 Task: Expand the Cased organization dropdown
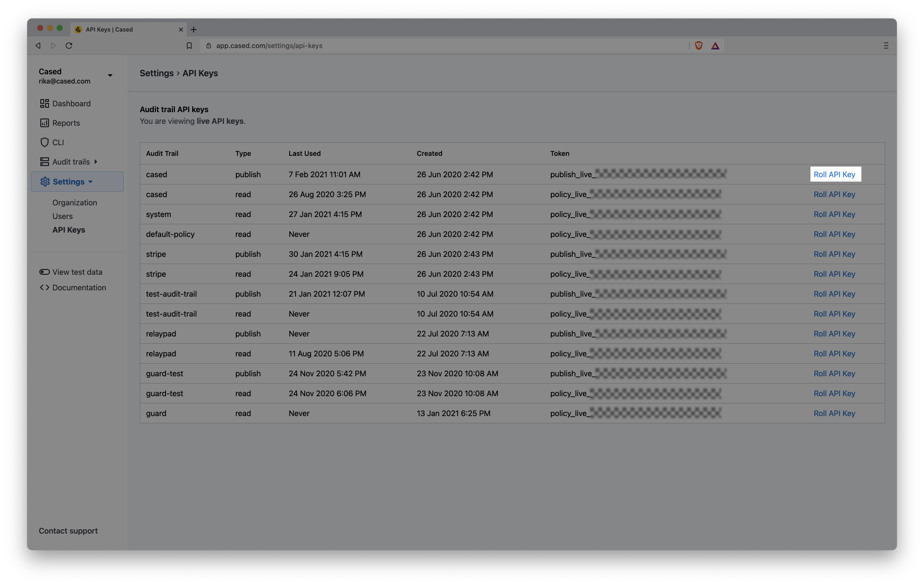click(110, 75)
